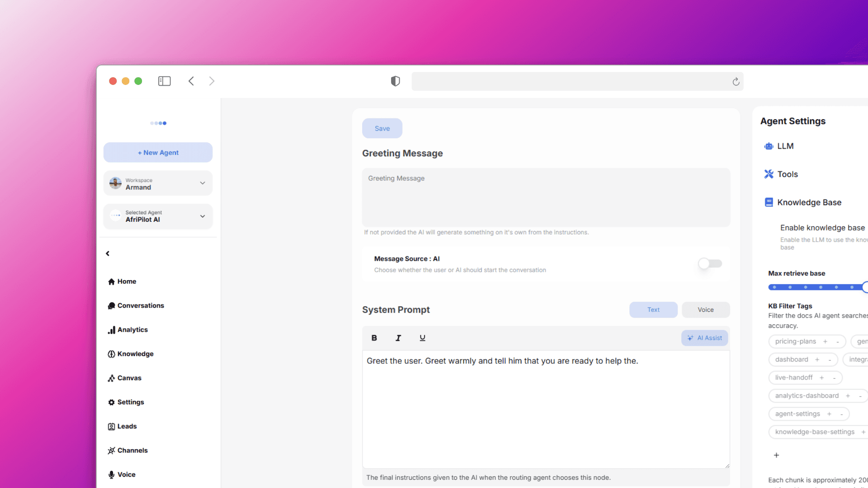The image size is (868, 488).
Task: Click the Underline formatting icon
Action: pyautogui.click(x=422, y=338)
